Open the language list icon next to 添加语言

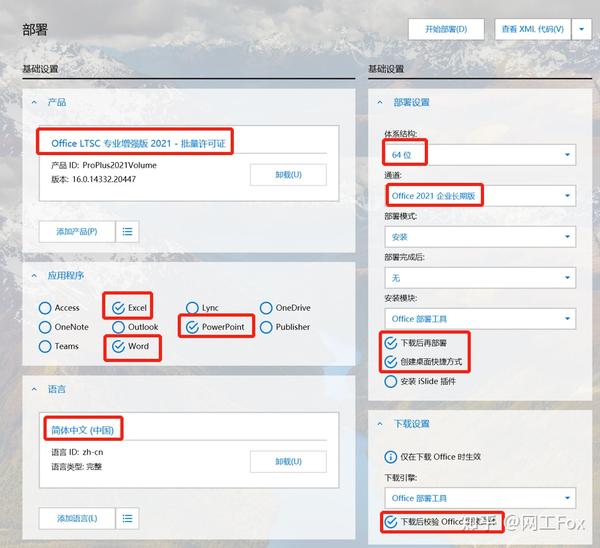127,518
